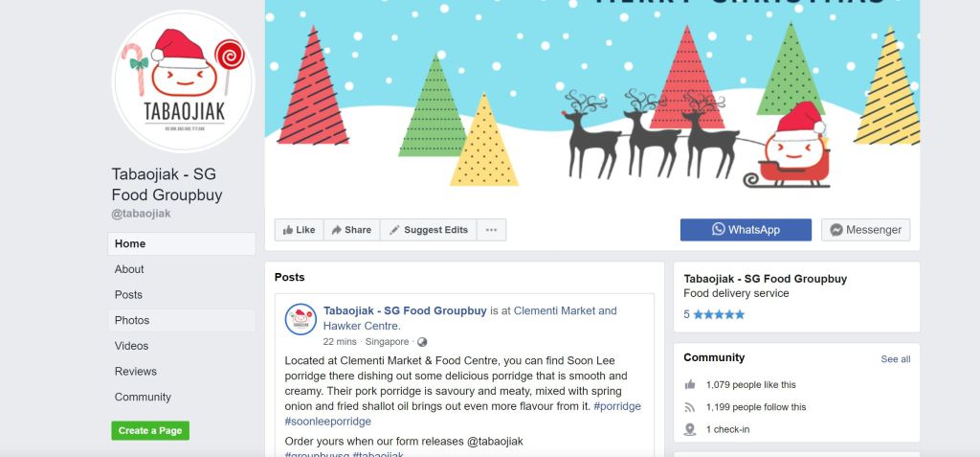Send a message via Messenger button
Image resolution: width=980 pixels, height=457 pixels.
click(865, 230)
